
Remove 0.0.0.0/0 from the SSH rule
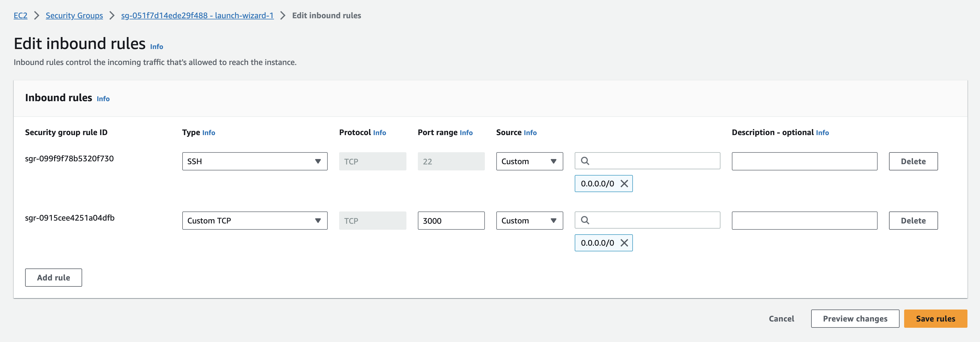pos(624,184)
